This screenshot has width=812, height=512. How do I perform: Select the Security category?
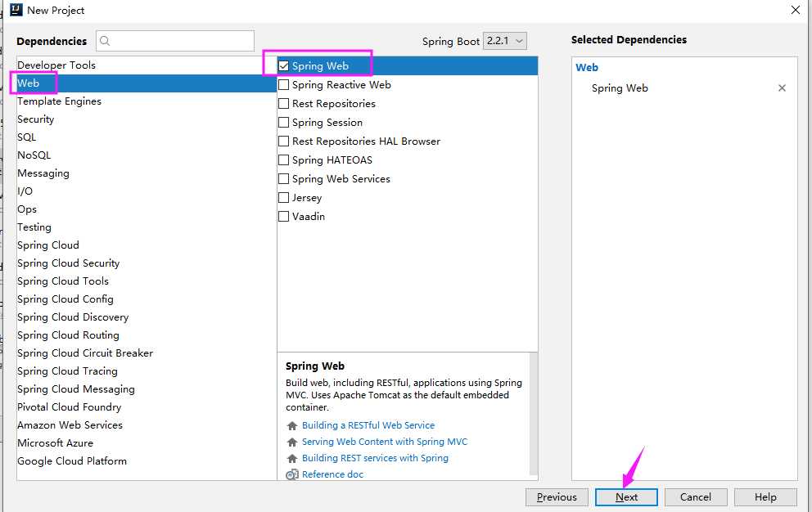pyautogui.click(x=147, y=119)
